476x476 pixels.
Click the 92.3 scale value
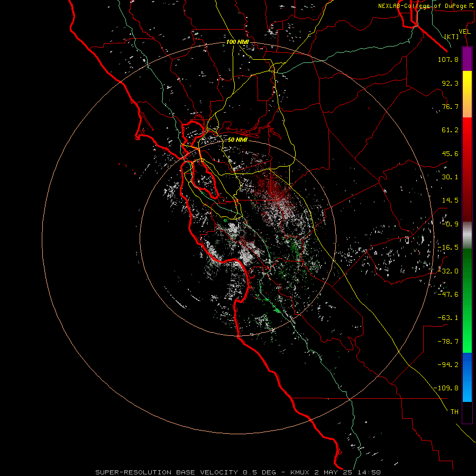(450, 83)
